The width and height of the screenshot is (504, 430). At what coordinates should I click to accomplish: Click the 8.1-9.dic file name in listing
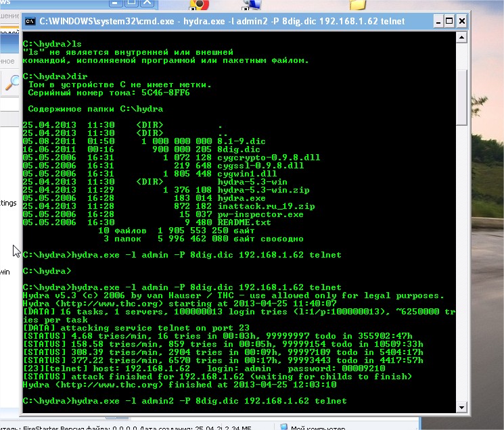pos(242,141)
